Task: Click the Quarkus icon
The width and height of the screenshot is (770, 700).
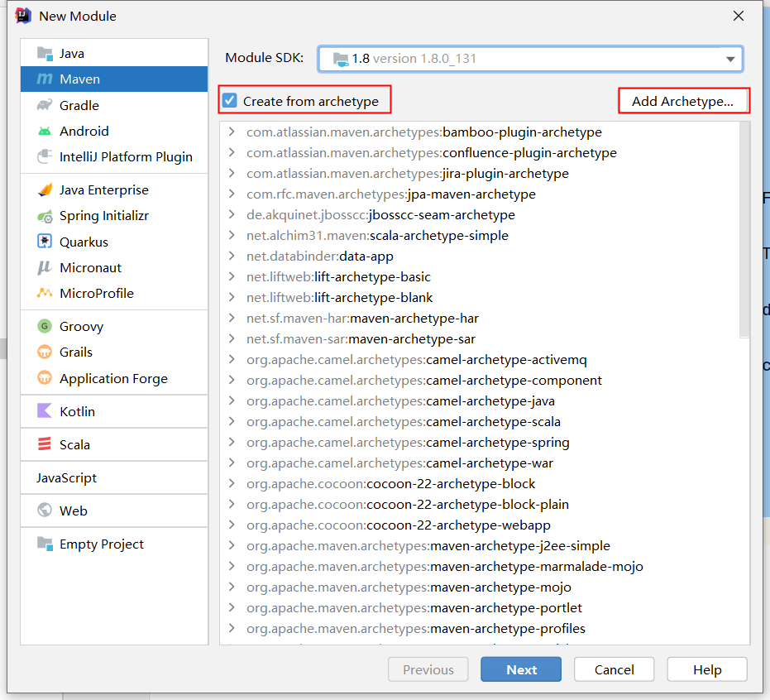Action: [x=45, y=241]
